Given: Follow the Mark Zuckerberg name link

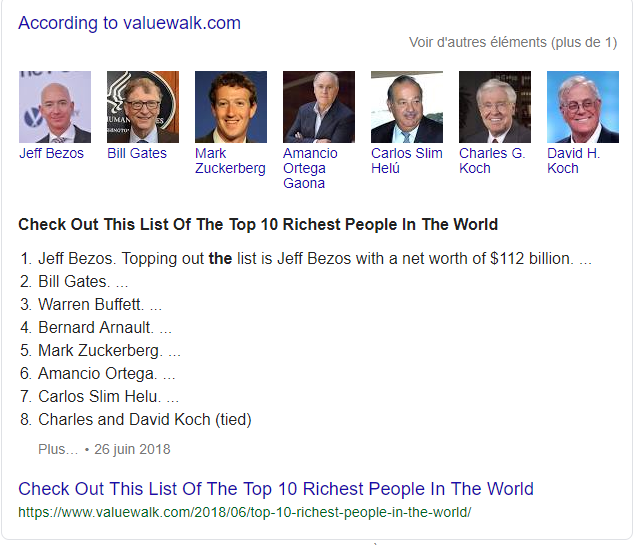Looking at the screenshot, I should point(230,161).
